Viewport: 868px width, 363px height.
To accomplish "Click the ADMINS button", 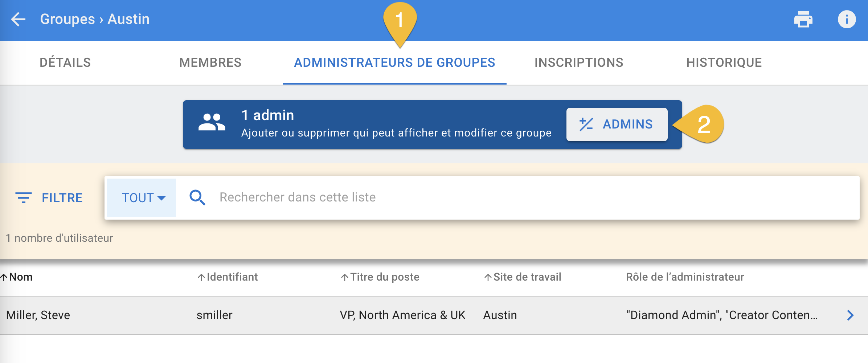I will (617, 124).
